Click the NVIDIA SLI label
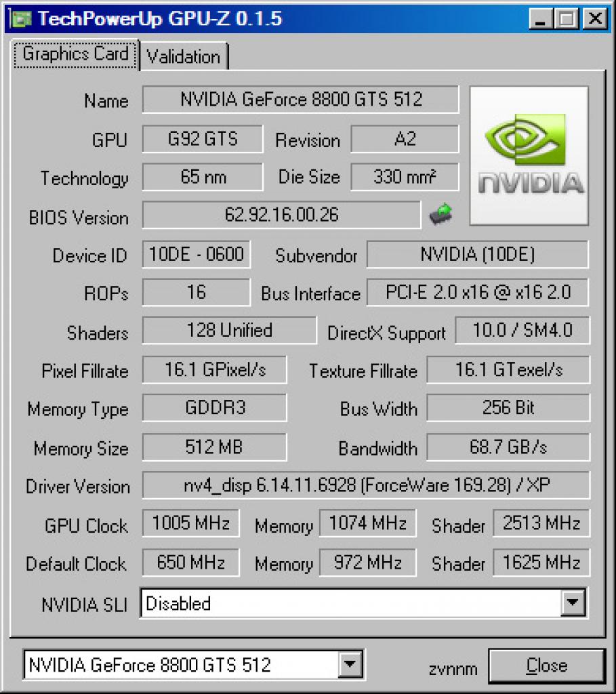616x694 pixels. (85, 605)
